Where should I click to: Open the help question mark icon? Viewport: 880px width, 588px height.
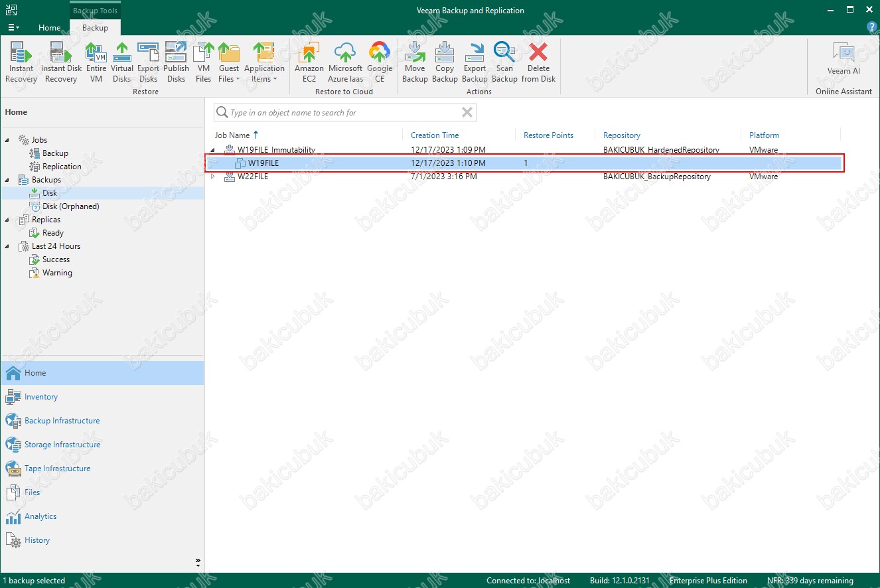tap(872, 27)
